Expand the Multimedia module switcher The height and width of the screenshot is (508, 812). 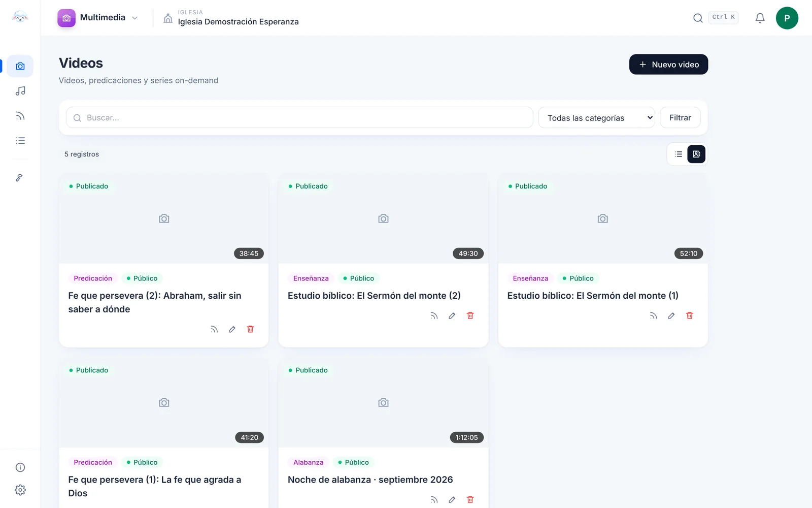(98, 18)
